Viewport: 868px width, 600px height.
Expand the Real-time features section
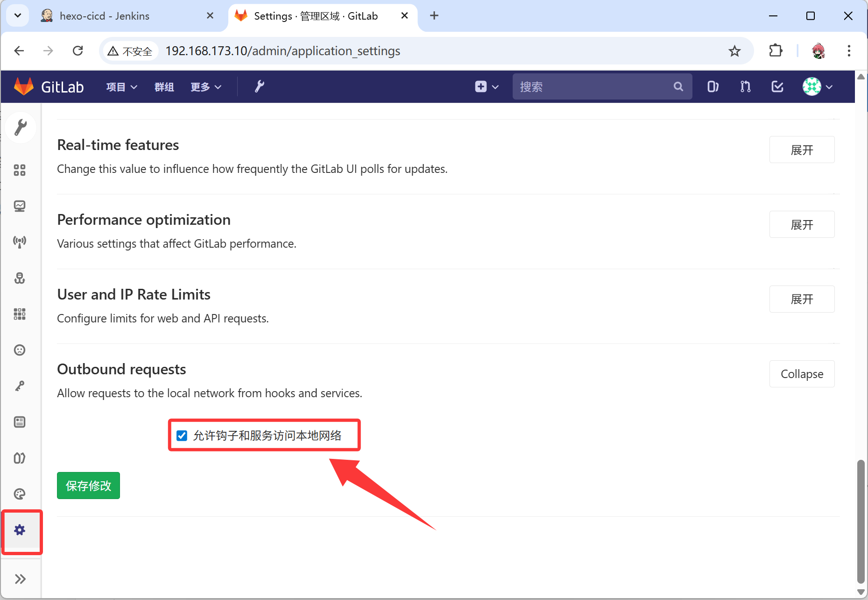tap(802, 150)
